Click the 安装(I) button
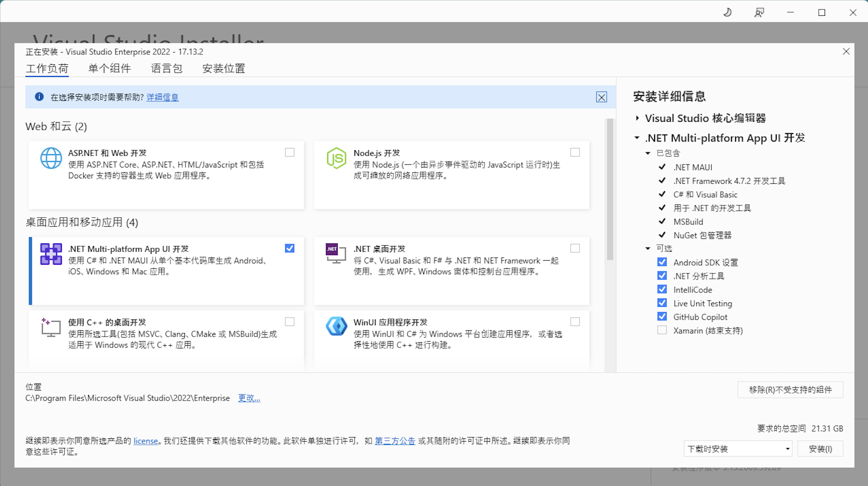The height and width of the screenshot is (486, 868). (x=821, y=449)
